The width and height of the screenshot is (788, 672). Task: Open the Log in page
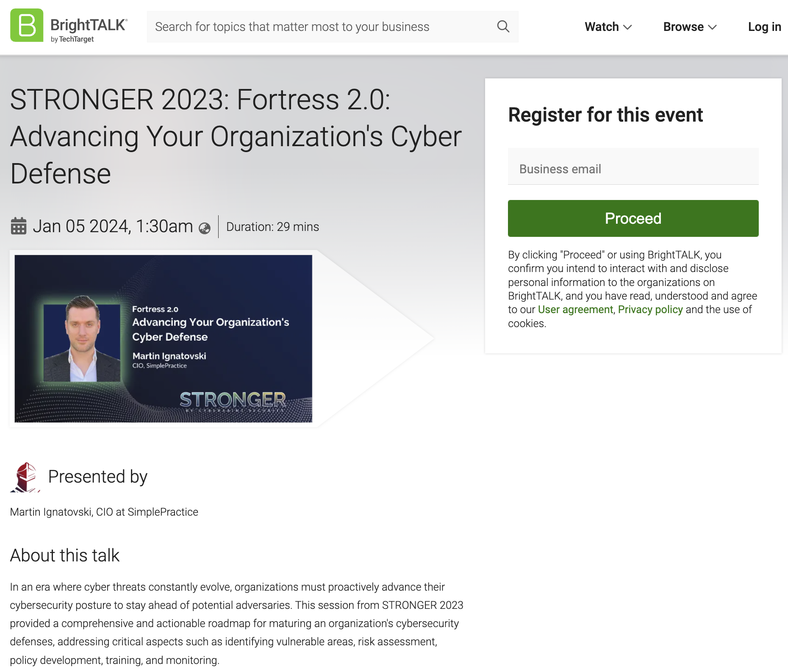coord(765,26)
